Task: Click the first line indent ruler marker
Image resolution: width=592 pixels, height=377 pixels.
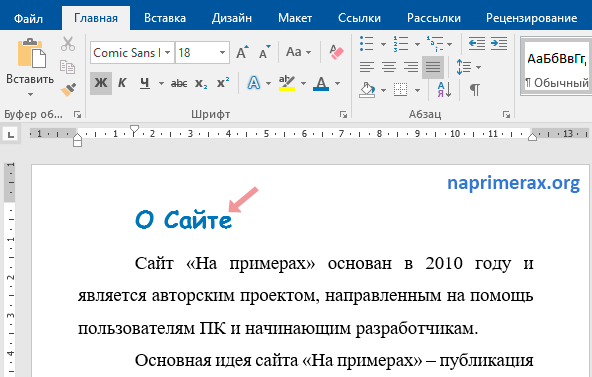Action: coord(134,130)
